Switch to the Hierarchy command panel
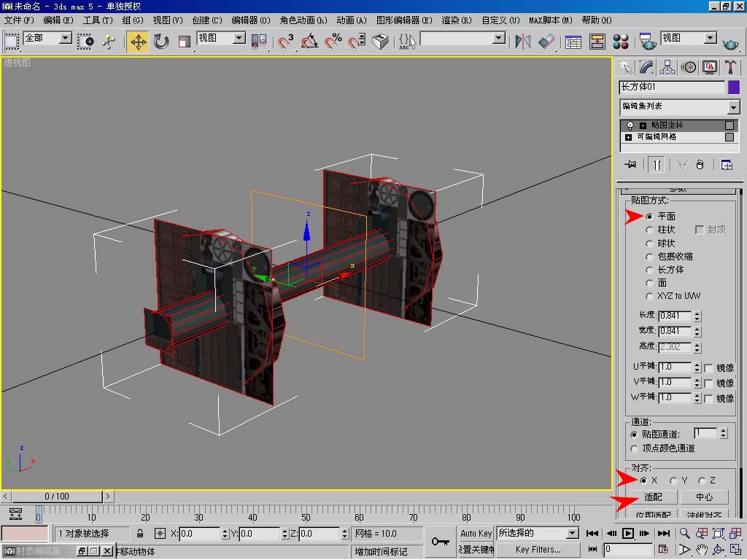This screenshot has height=560, width=747. [x=667, y=67]
